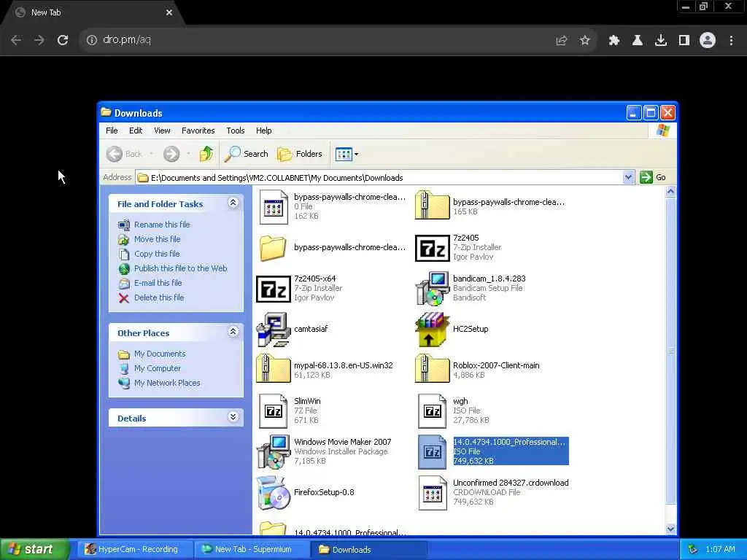Open the browser profile avatar
747x560 pixels.
(708, 41)
